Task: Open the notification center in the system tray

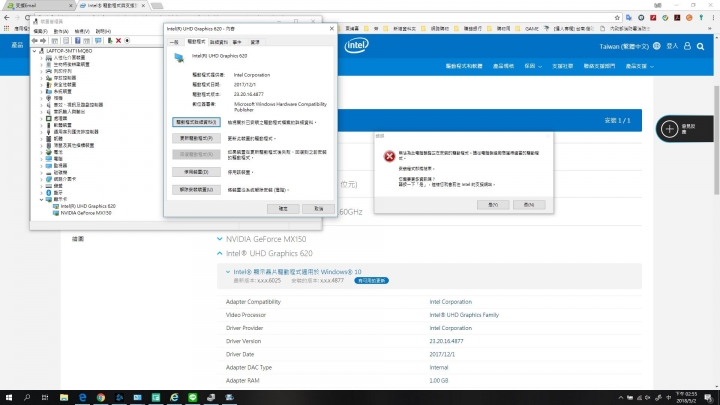Action: coord(709,398)
